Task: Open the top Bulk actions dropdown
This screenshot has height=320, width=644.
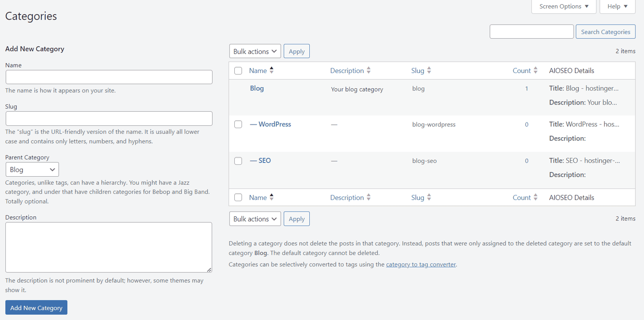Action: pos(255,51)
